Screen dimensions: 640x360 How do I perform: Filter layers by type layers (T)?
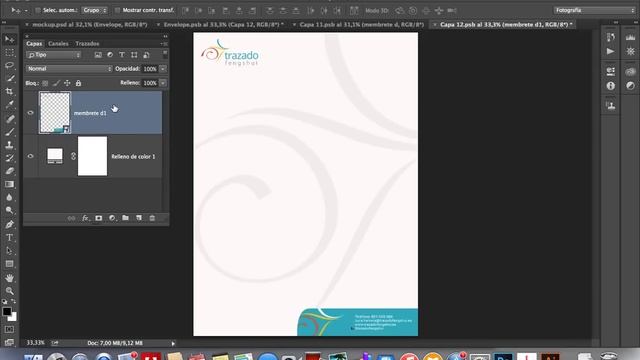[122, 55]
